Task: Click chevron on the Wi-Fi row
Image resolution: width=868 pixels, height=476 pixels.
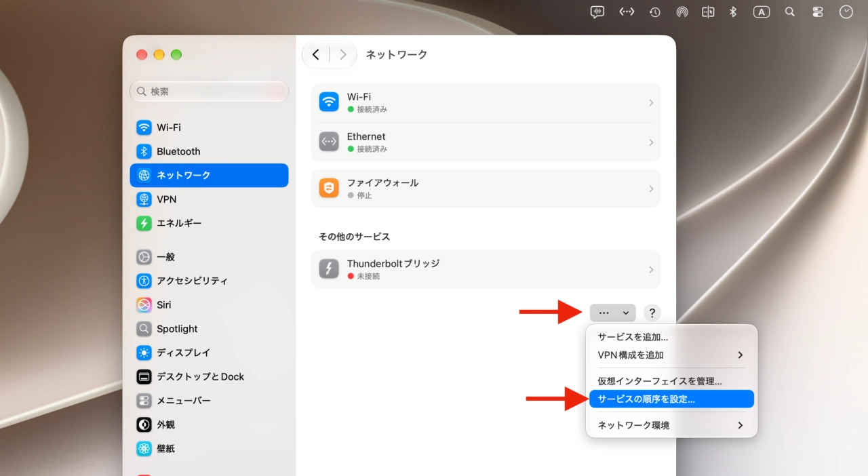Action: [x=651, y=103]
